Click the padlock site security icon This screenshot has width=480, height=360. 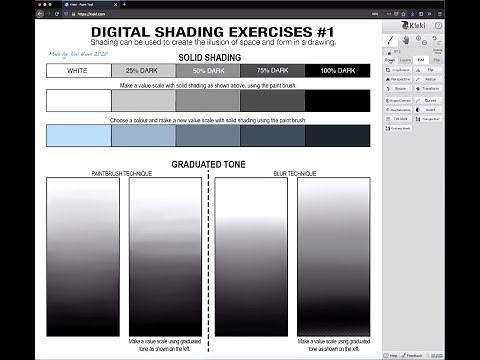click(x=74, y=14)
